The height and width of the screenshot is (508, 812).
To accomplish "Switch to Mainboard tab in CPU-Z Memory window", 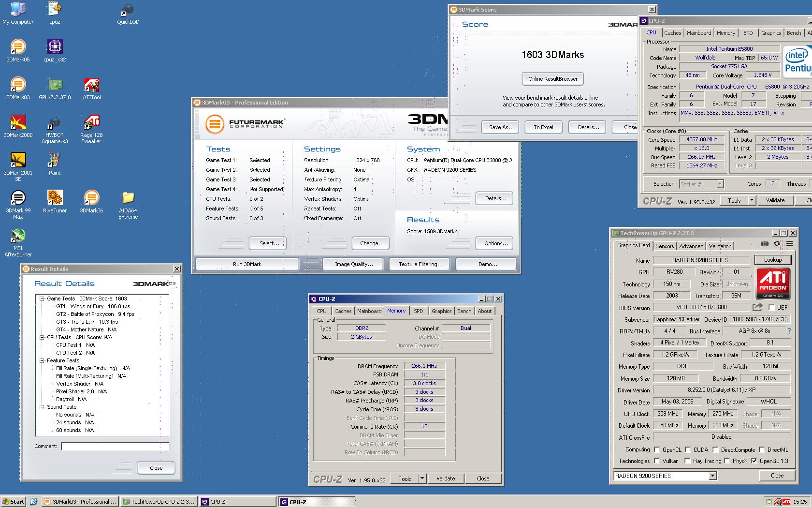I will [369, 311].
